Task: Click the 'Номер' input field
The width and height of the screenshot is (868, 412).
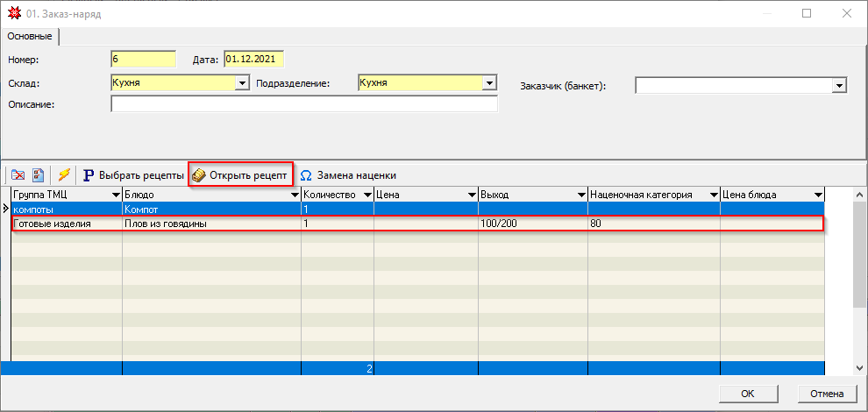Action: tap(143, 60)
